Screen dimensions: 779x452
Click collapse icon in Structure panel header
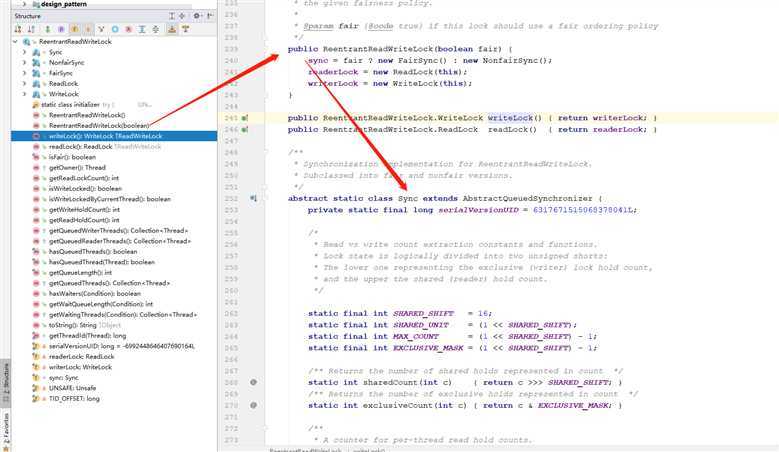tap(182, 16)
